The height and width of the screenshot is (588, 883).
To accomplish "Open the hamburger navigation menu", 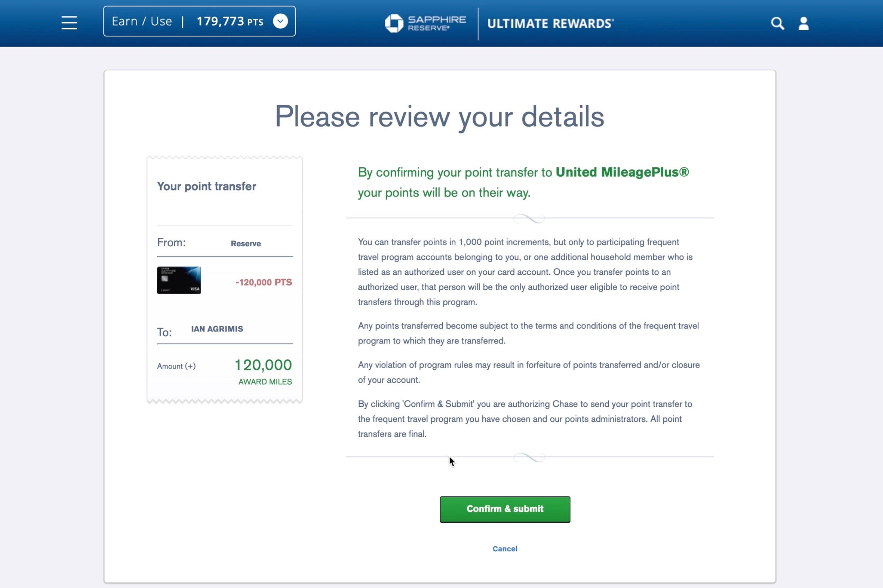I will (69, 23).
